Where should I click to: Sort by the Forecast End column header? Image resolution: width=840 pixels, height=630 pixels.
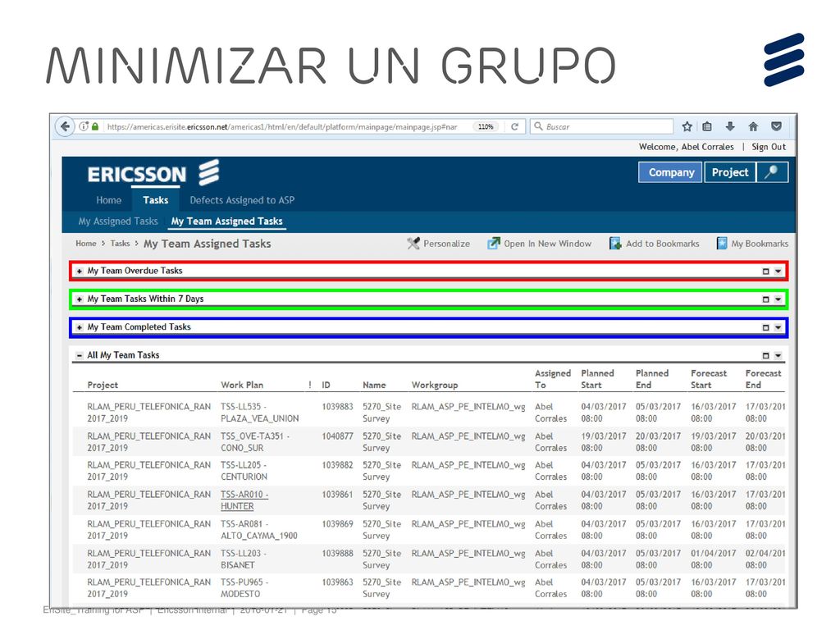click(x=763, y=379)
